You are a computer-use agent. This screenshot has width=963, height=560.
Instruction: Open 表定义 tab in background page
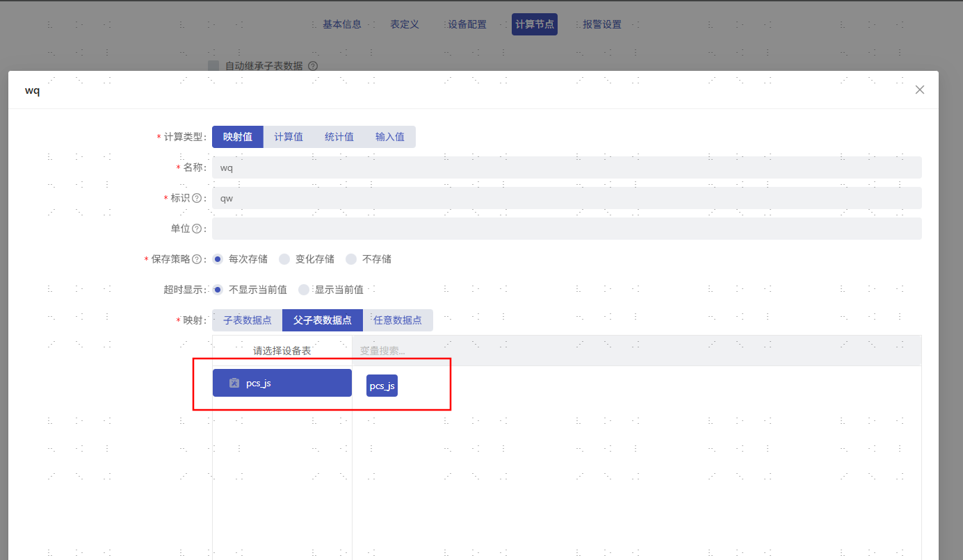tap(405, 24)
